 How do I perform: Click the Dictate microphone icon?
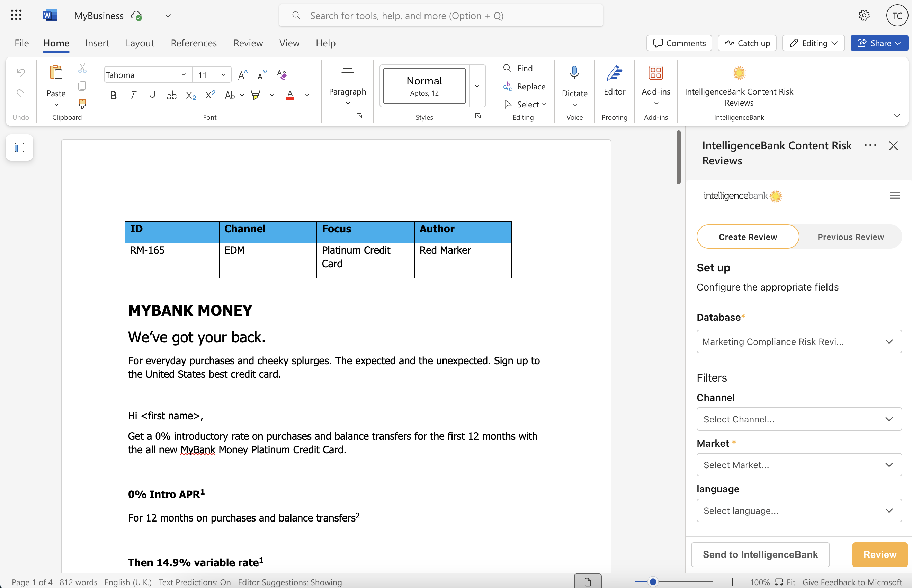pyautogui.click(x=574, y=72)
